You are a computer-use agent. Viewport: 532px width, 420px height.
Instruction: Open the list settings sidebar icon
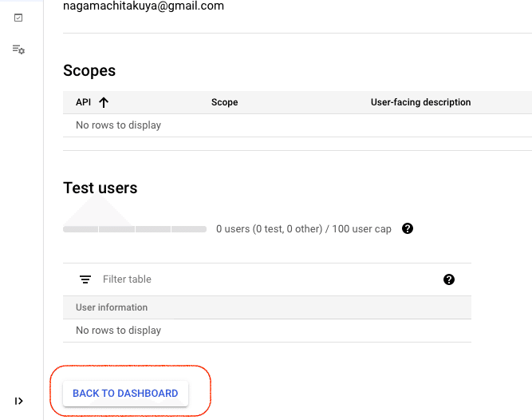tap(18, 50)
